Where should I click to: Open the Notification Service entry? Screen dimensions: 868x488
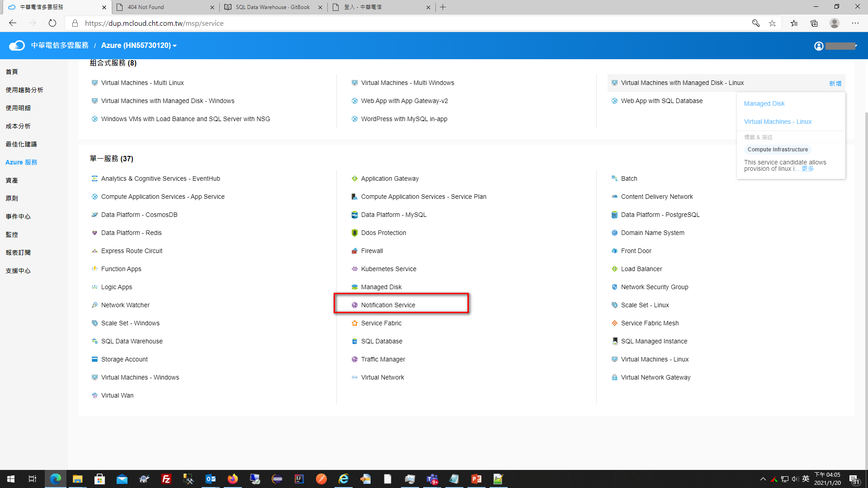tap(388, 305)
